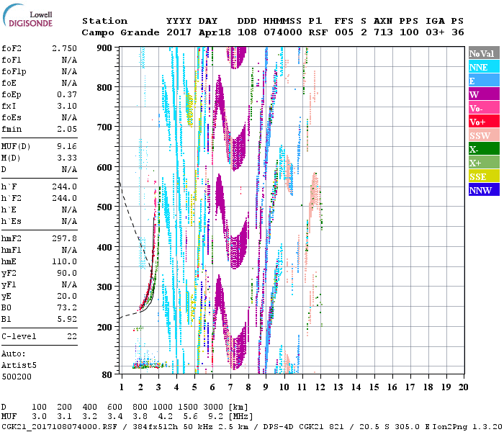Click the PPS value 100
The image size is (504, 432).
(x=409, y=32)
